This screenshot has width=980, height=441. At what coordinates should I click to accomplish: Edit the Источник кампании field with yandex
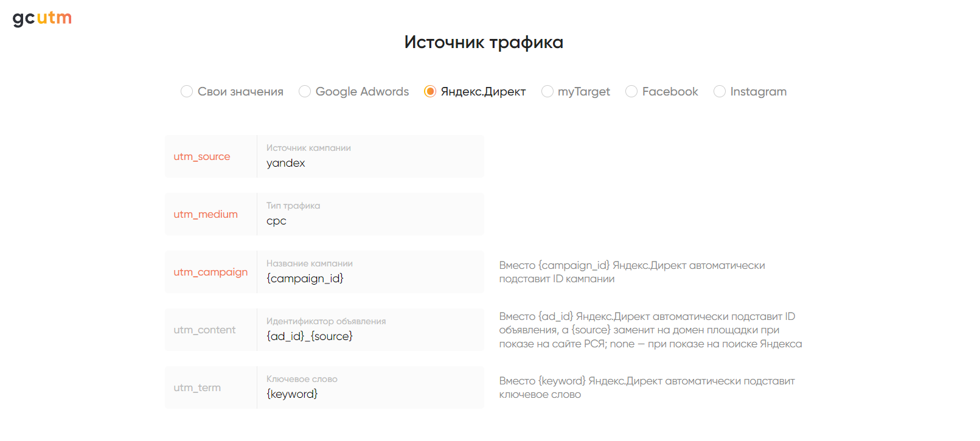click(370, 156)
